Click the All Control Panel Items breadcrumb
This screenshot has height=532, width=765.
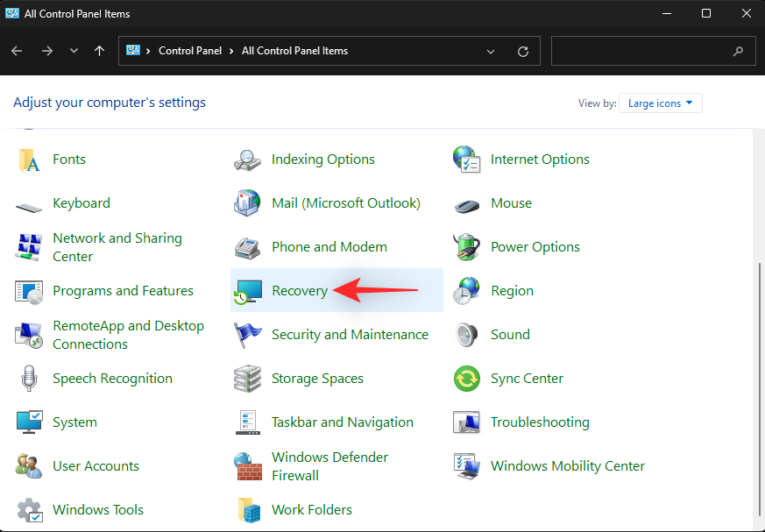coord(294,51)
